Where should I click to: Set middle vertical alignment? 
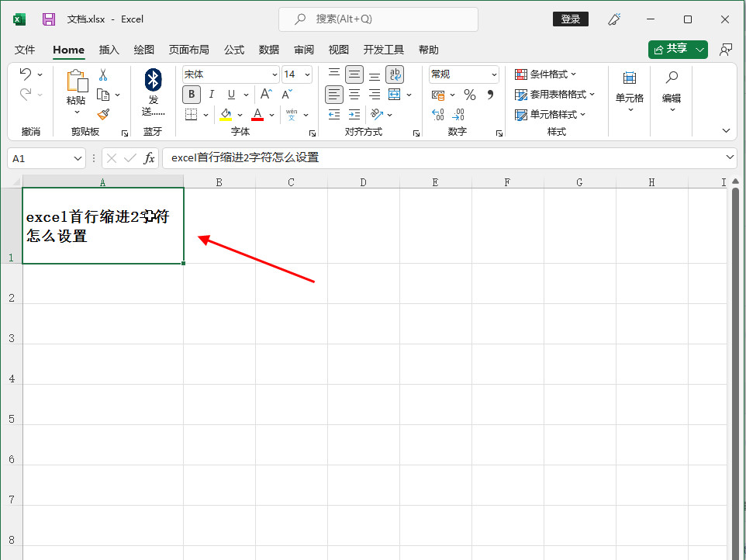click(x=354, y=74)
